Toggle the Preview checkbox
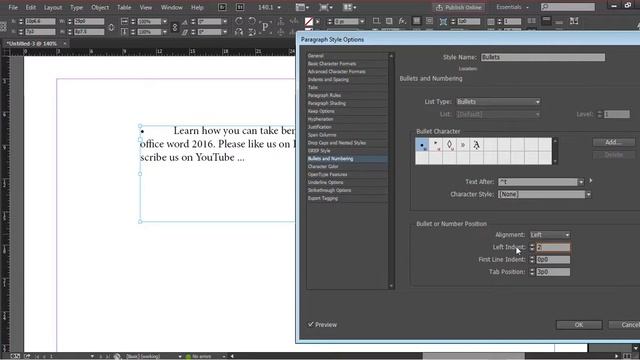 (x=311, y=324)
